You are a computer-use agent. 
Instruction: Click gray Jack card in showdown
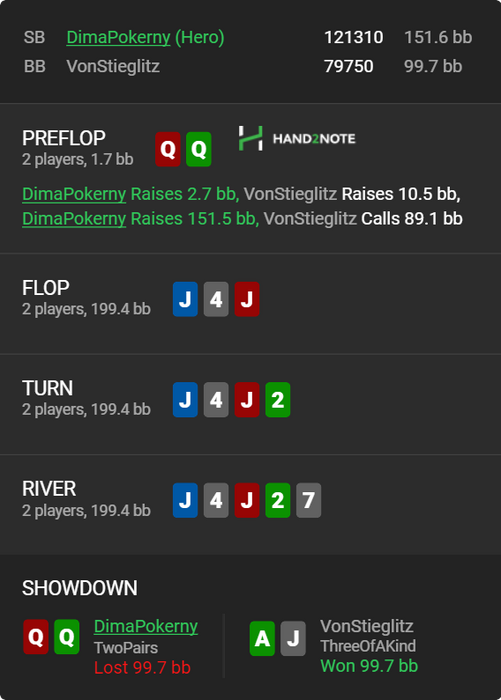click(x=293, y=638)
